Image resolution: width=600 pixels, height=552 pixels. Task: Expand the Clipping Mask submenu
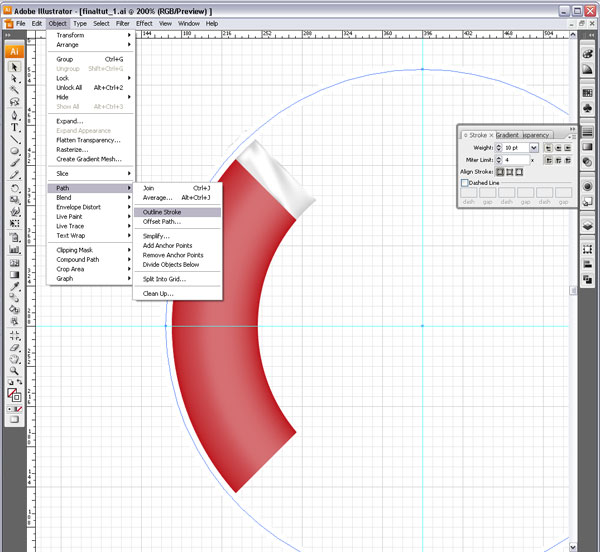point(91,250)
